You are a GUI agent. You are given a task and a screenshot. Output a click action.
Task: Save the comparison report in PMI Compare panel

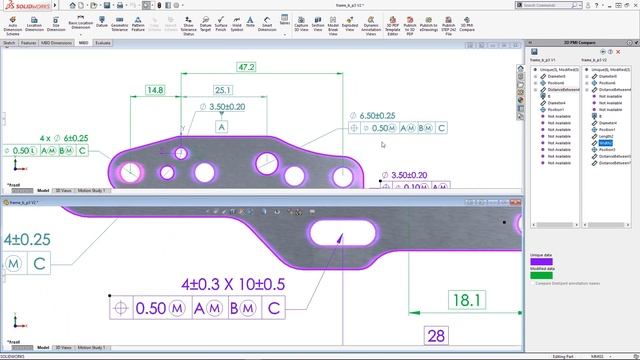click(534, 51)
